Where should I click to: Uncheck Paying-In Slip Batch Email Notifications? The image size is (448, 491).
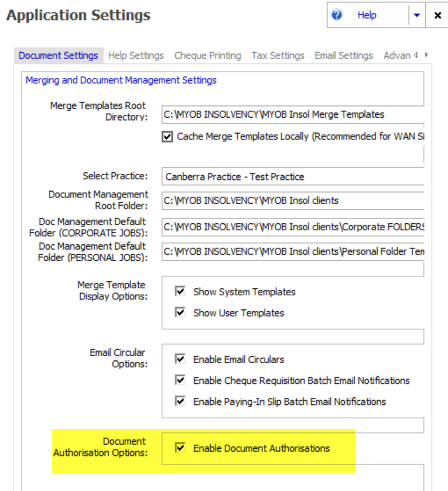tap(181, 402)
